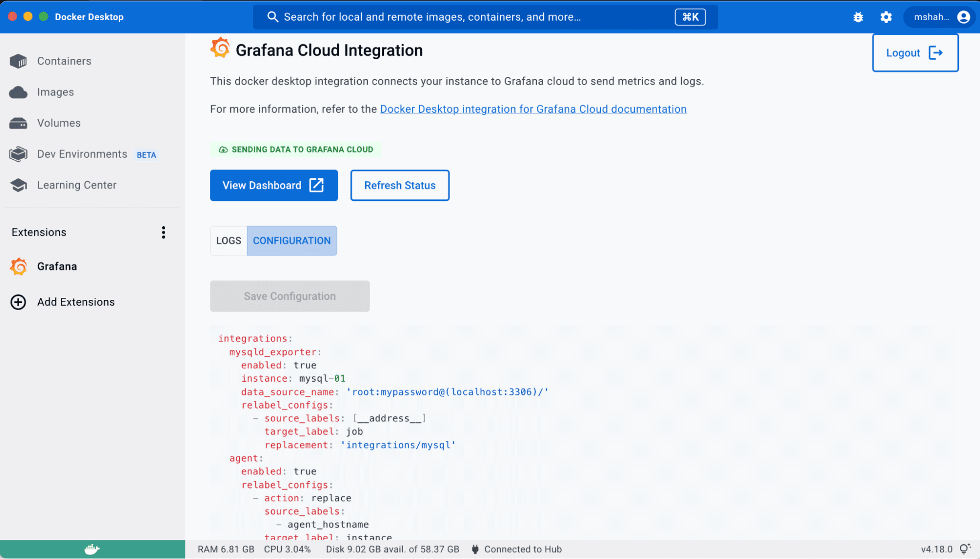This screenshot has height=559, width=980.
Task: Switch to the CONFIGURATION tab
Action: point(291,241)
